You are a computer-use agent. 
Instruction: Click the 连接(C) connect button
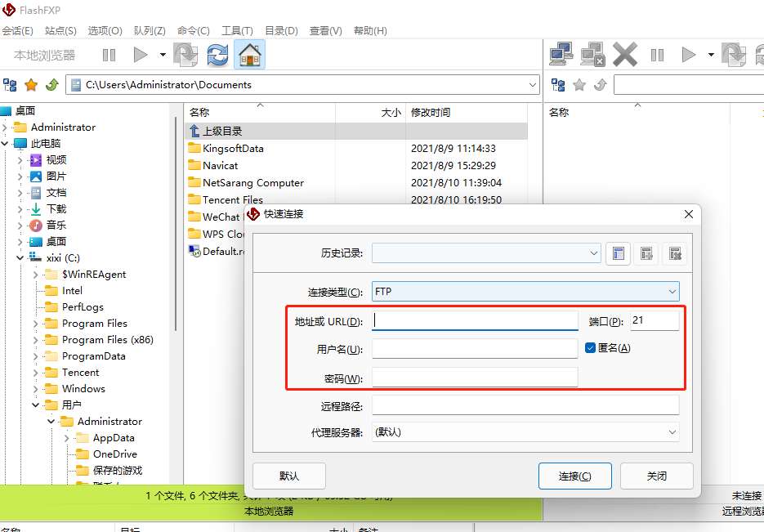[574, 476]
